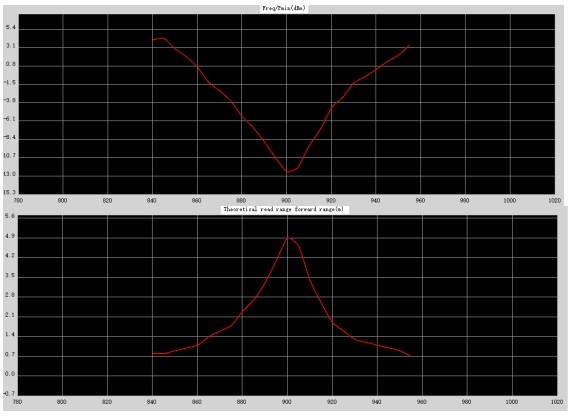Viewport: 571px width, 416px height.
Task: Click the Freq/Tmin(dBm) chart title
Action: coord(284,8)
